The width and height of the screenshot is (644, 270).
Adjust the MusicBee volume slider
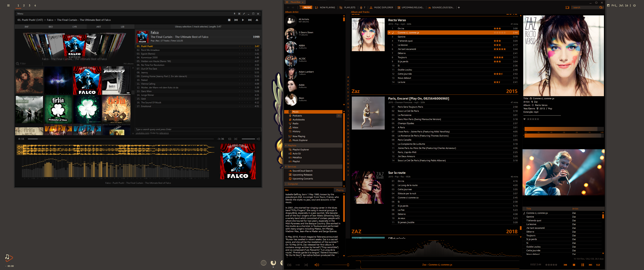(335, 265)
